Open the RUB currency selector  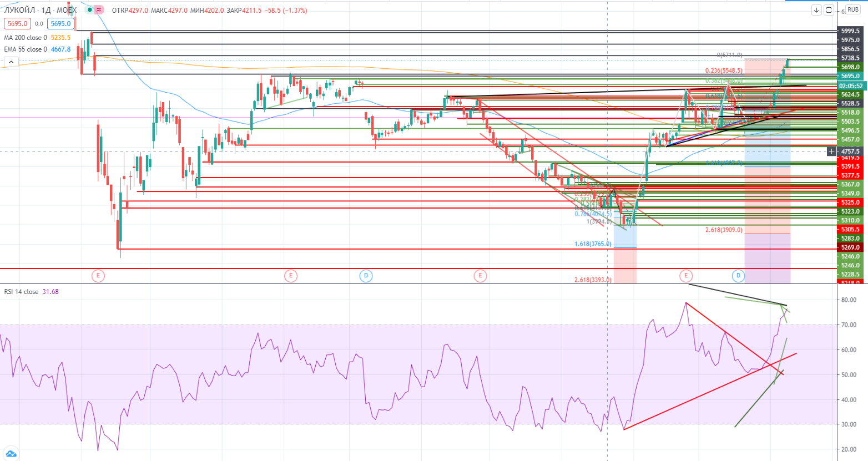tap(853, 10)
